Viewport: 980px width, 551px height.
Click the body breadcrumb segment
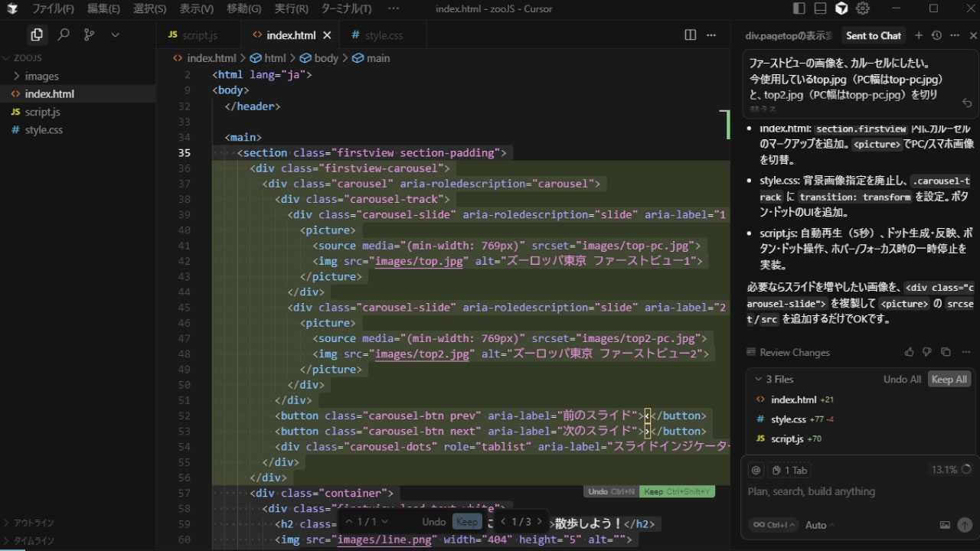319,58
